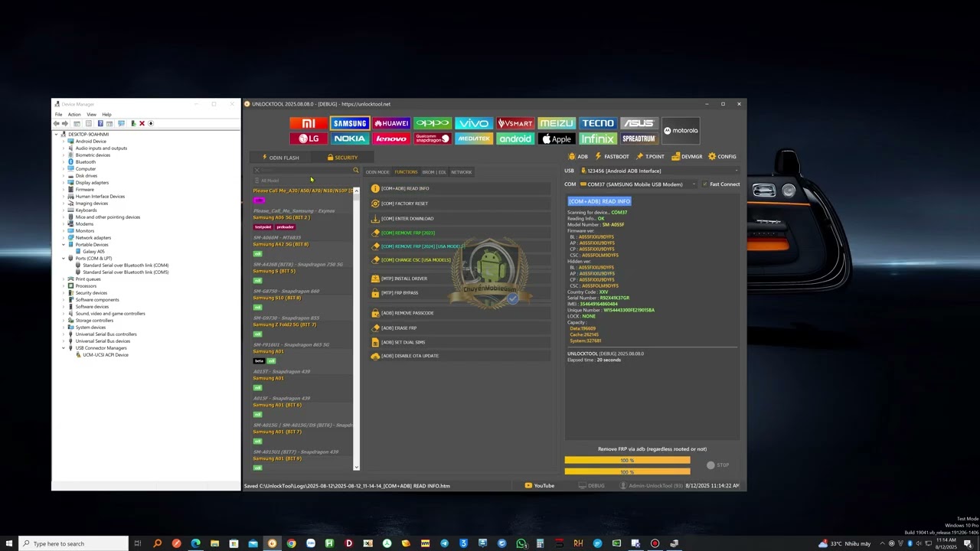Select the Infinix brand icon
This screenshot has width=980, height=551.
(x=597, y=139)
